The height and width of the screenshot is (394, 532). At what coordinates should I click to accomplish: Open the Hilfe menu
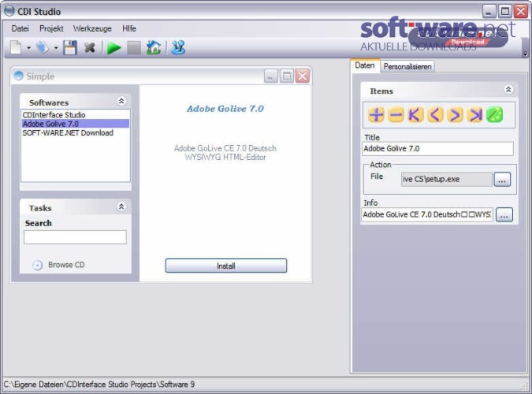(x=129, y=28)
